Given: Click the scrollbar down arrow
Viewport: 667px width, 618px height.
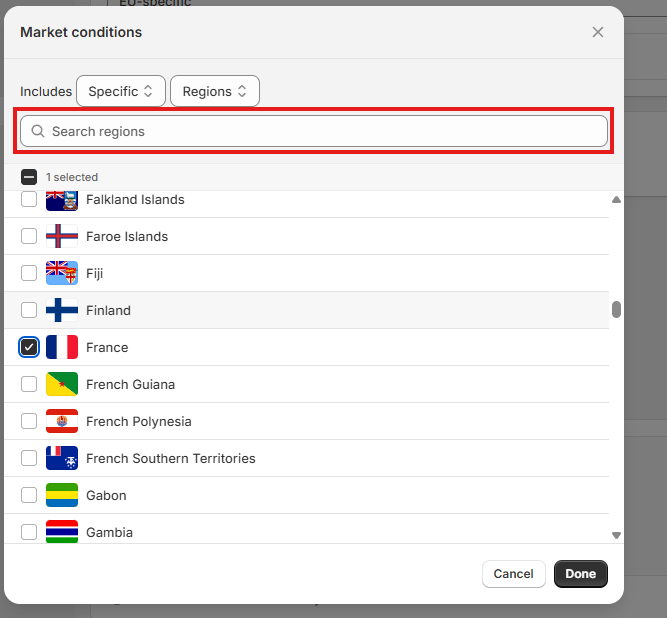Looking at the screenshot, I should point(616,535).
